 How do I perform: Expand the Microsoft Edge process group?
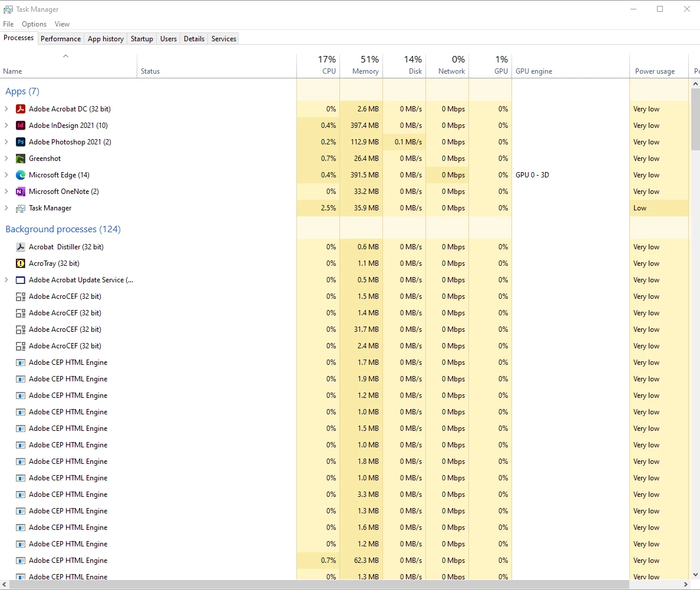coord(6,175)
